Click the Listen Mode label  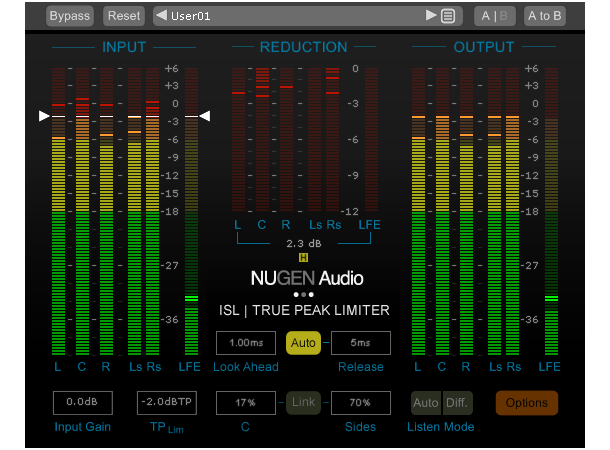(x=441, y=427)
